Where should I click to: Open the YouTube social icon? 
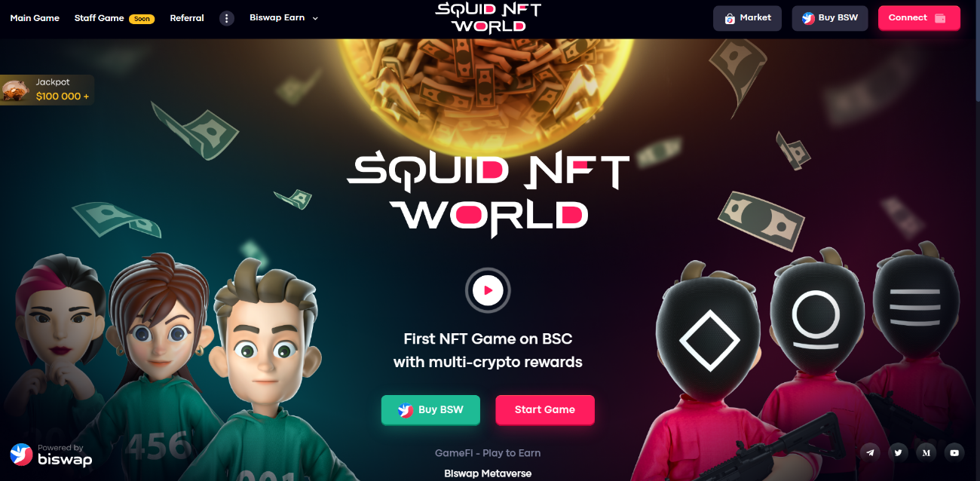click(x=954, y=452)
